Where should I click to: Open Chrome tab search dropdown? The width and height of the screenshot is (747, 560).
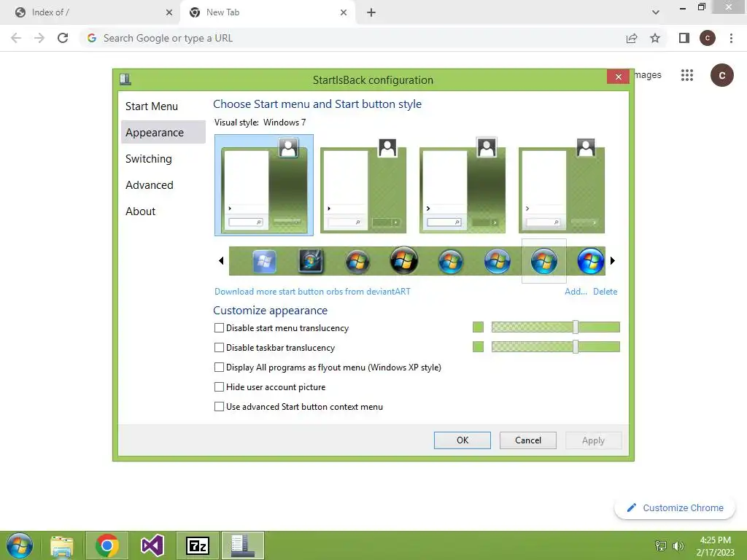(656, 12)
